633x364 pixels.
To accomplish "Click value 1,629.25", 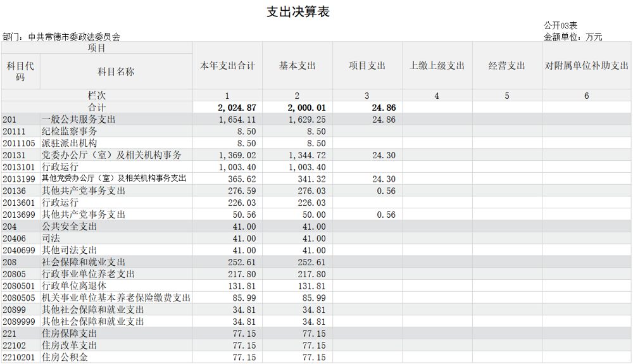I will click(307, 120).
